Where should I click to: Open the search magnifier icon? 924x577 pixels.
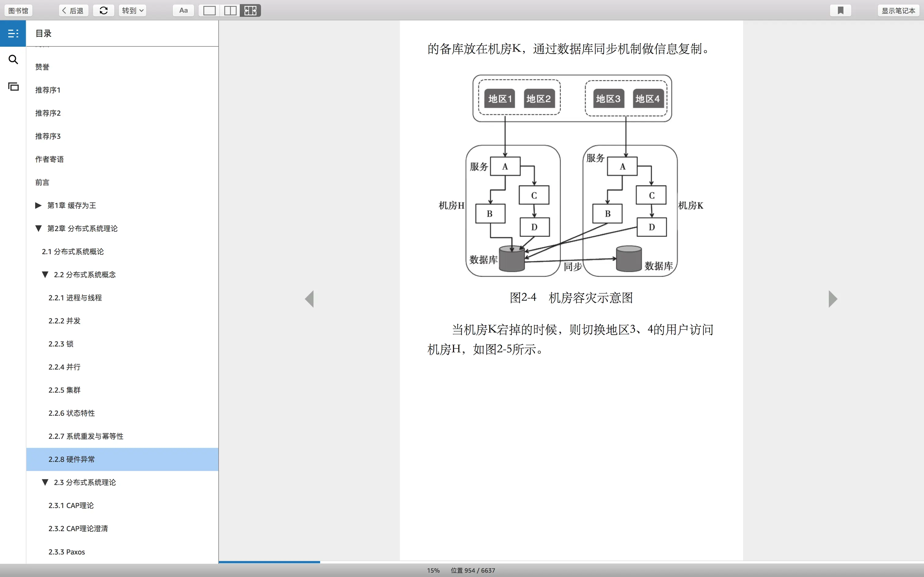13,60
